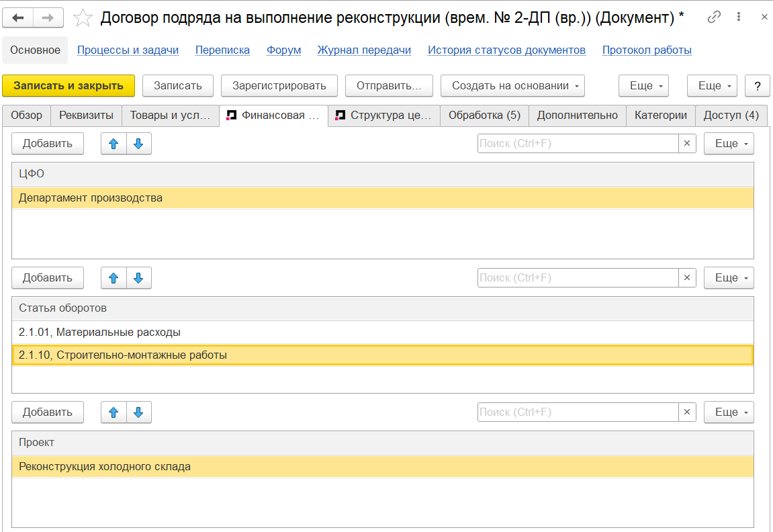Add a new Проект row
773x532 pixels.
coord(48,412)
